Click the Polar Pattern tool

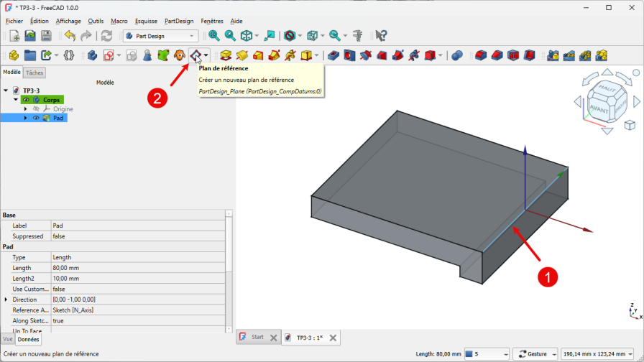click(x=585, y=55)
